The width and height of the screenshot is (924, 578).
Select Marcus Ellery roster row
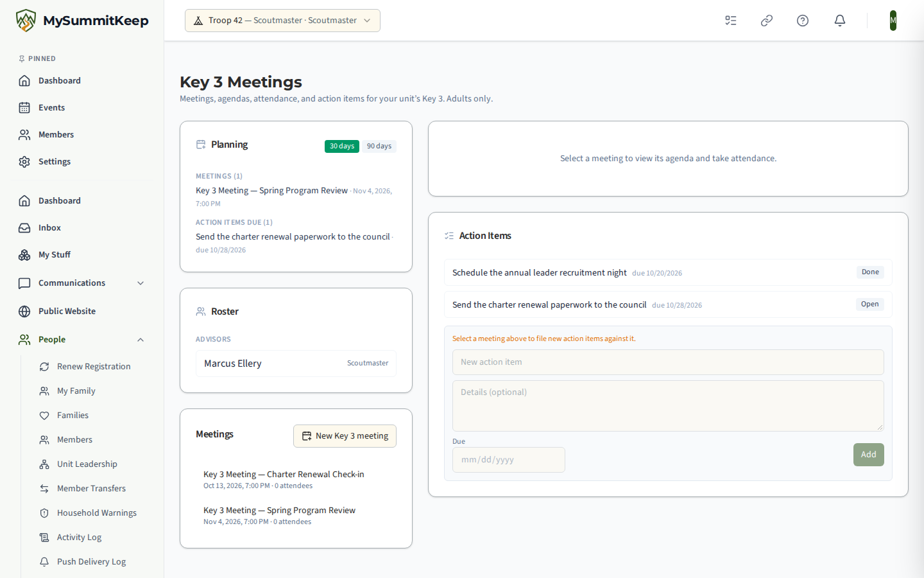(x=296, y=363)
